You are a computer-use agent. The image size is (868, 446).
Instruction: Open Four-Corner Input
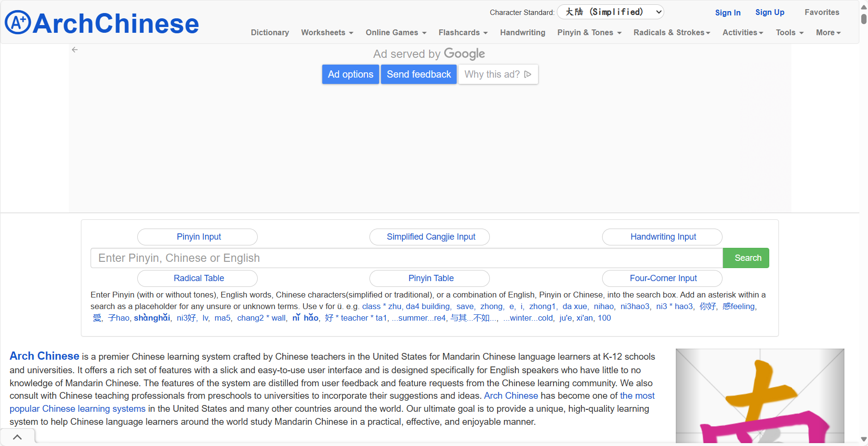click(662, 278)
